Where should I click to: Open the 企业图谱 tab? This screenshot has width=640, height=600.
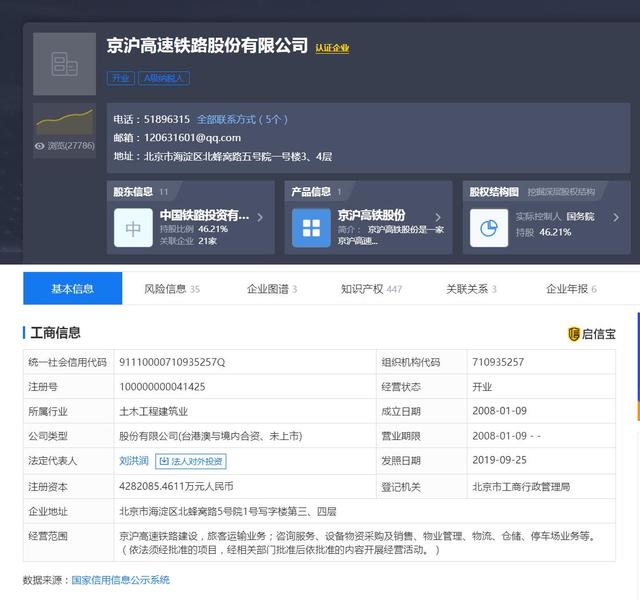[272, 289]
